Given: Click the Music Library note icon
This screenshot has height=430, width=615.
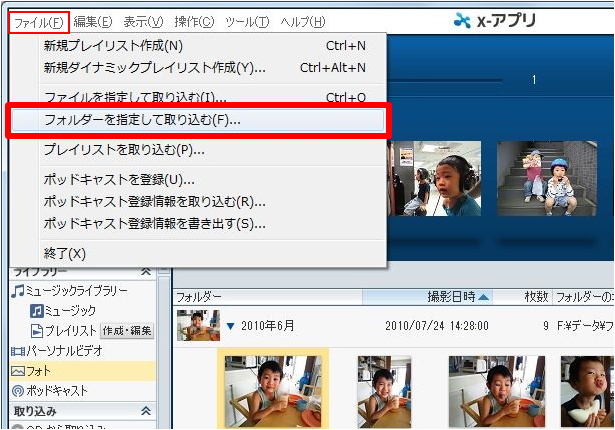Looking at the screenshot, I should (x=17, y=291).
